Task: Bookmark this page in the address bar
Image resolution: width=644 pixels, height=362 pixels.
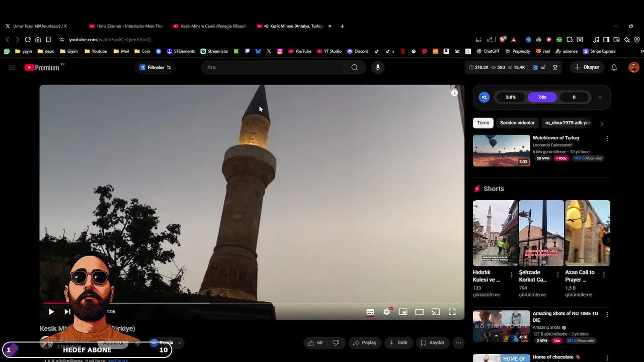Action: [48, 40]
